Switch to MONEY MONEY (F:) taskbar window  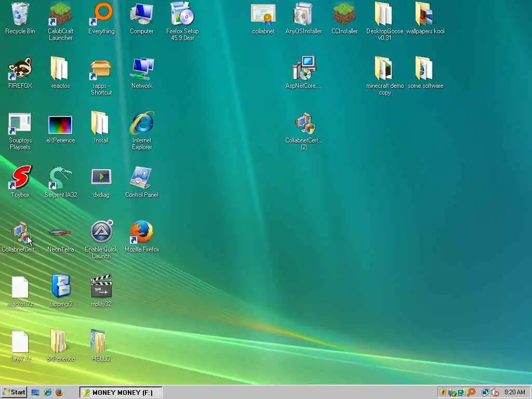[x=121, y=393]
